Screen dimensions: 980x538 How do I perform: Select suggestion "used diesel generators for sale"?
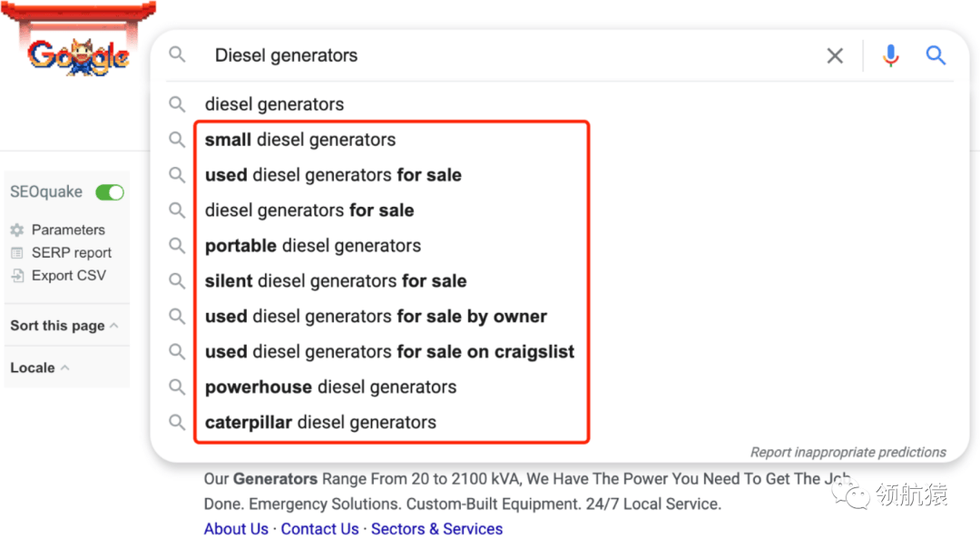[x=333, y=175]
